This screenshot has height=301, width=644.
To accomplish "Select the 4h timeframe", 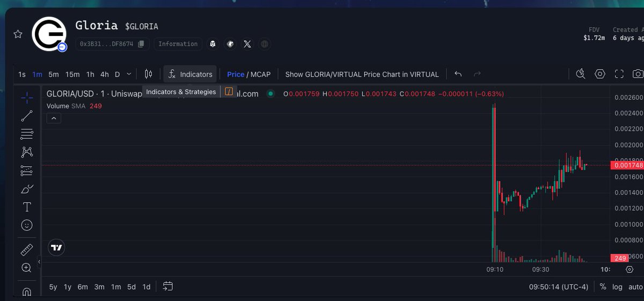I will coord(104,75).
